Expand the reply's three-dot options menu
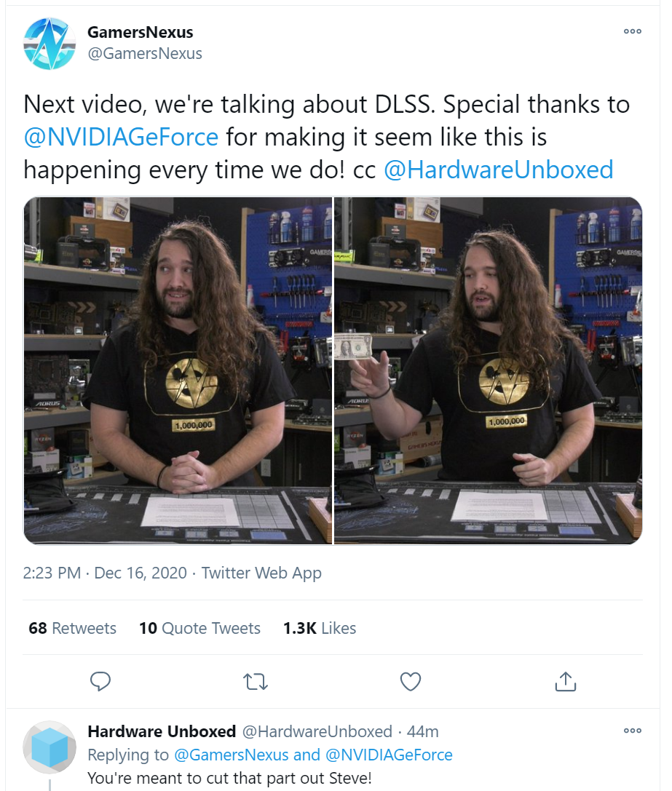The width and height of the screenshot is (672, 791). pos(632,731)
